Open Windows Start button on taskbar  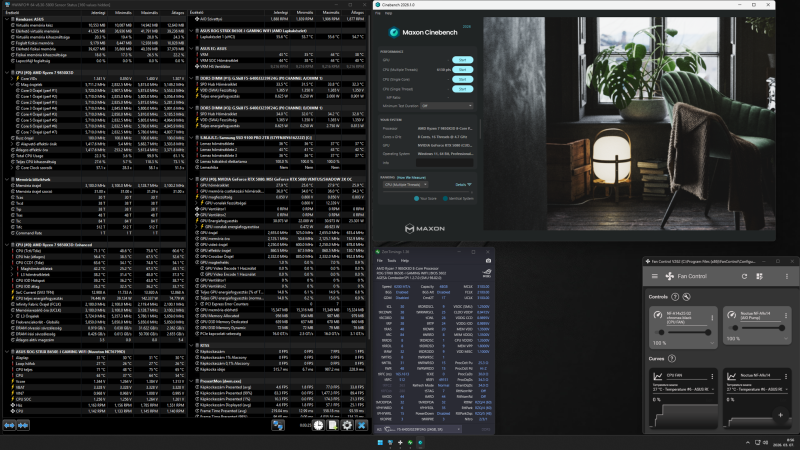(380, 442)
